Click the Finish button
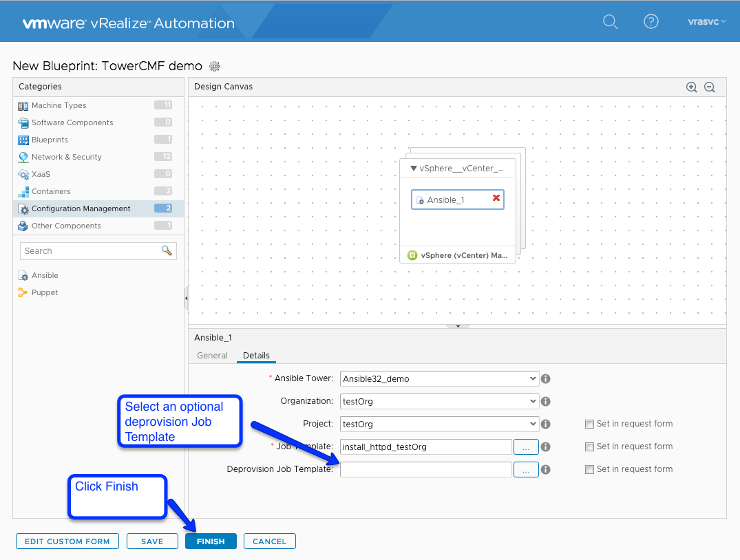 coord(211,541)
